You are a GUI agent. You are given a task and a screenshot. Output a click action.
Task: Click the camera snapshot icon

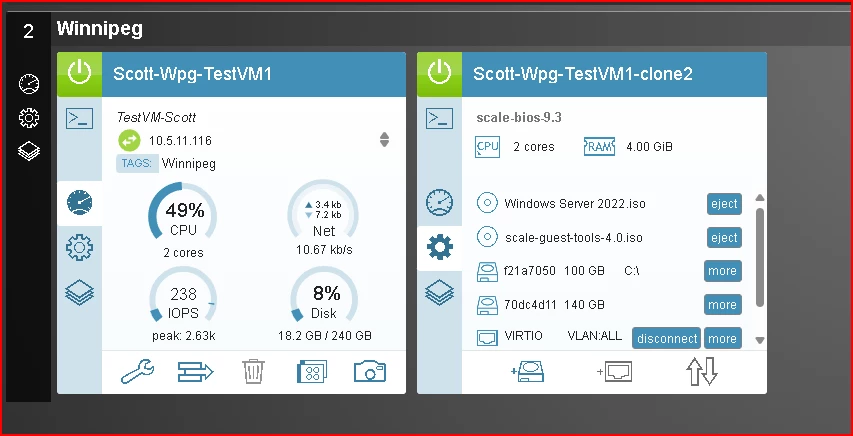click(x=370, y=372)
